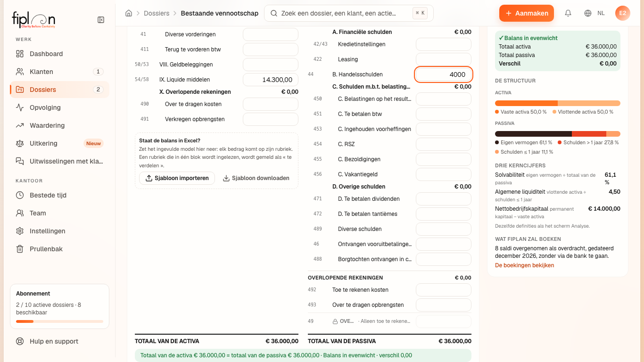
Task: Click the Klanten people icon in the sidebar
Action: (x=20, y=72)
